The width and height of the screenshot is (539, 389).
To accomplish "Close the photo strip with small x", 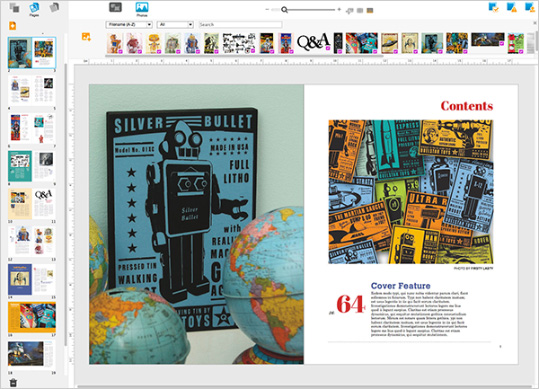I will click(535, 23).
